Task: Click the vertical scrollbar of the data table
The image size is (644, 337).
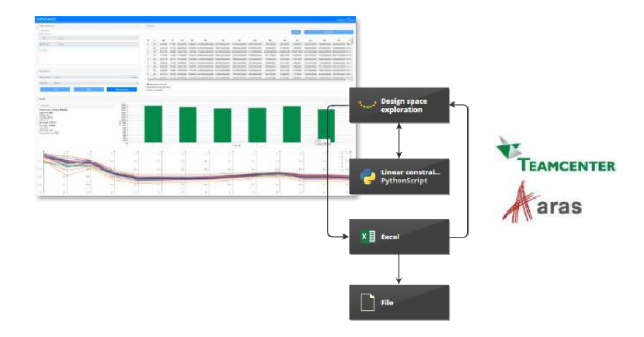Action: click(x=352, y=59)
